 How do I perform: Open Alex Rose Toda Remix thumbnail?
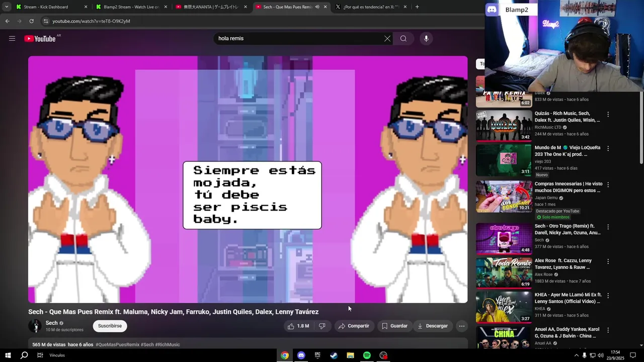504,273
